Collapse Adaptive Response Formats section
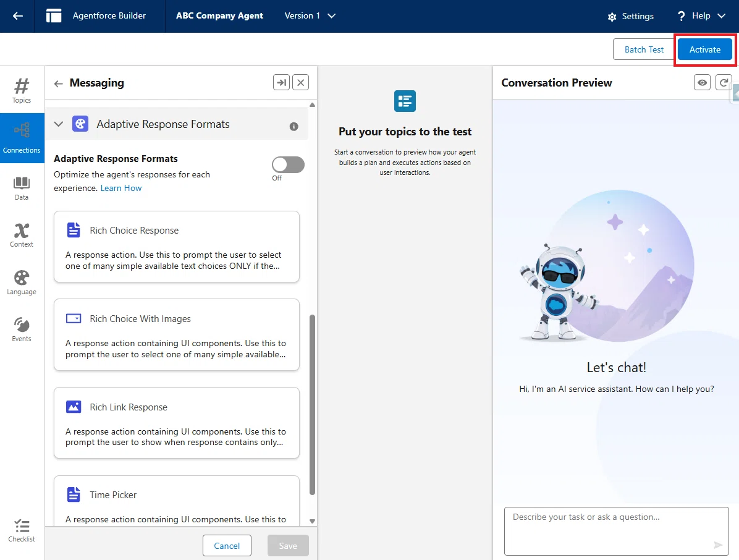This screenshot has width=739, height=560. pyautogui.click(x=59, y=124)
